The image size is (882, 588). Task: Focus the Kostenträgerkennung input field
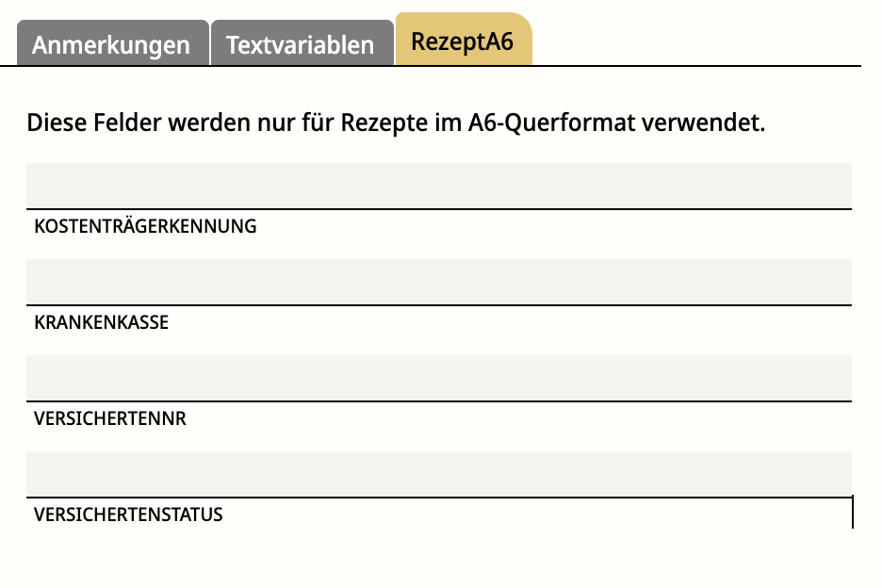[438, 186]
